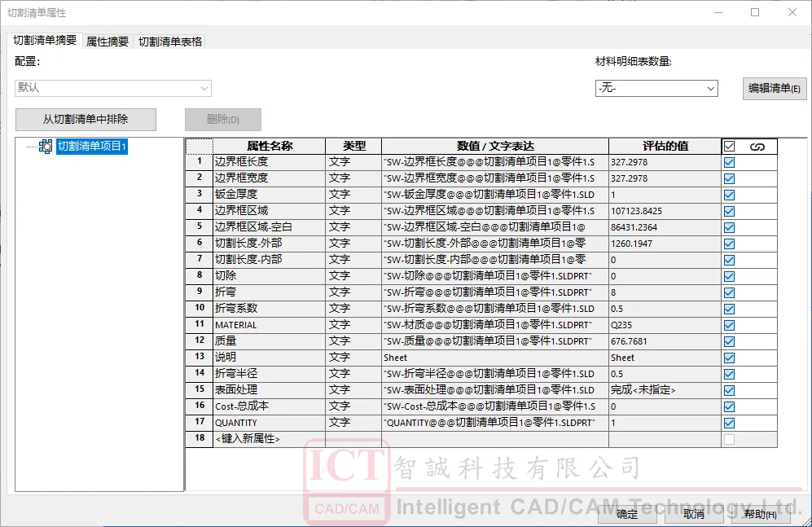Click the <键入新属性> cell
812x527 pixels.
tap(269, 439)
